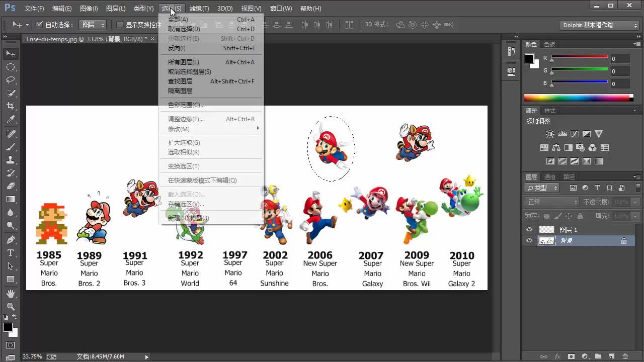Switch to the 色板 panel tab

549,44
